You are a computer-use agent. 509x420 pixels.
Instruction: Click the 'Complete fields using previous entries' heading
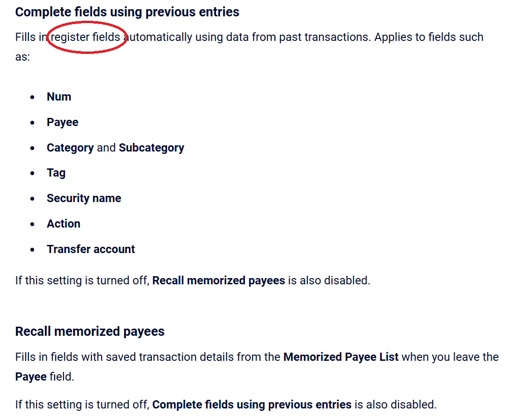tap(127, 12)
